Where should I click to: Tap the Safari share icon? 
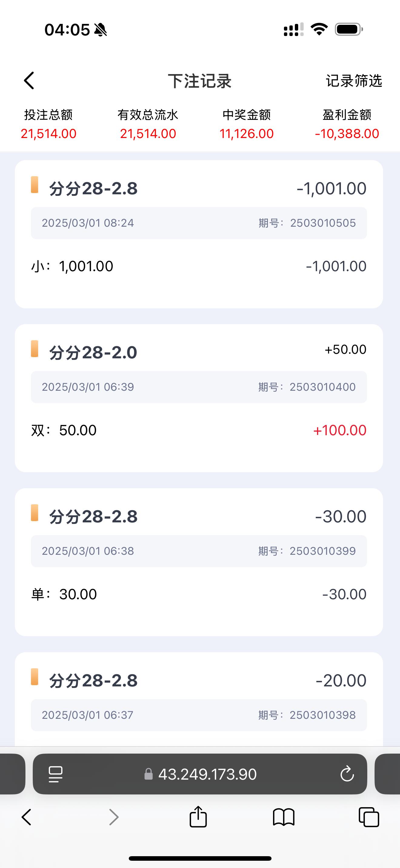[x=198, y=817]
